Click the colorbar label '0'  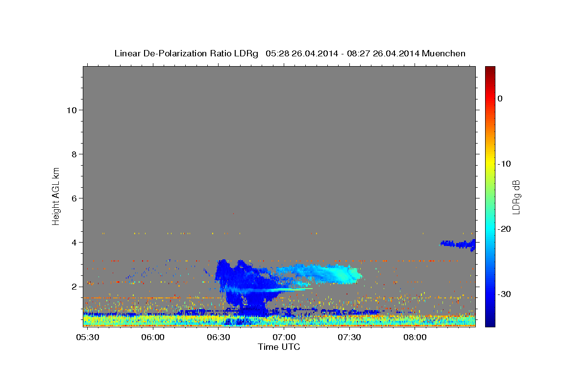[x=500, y=98]
